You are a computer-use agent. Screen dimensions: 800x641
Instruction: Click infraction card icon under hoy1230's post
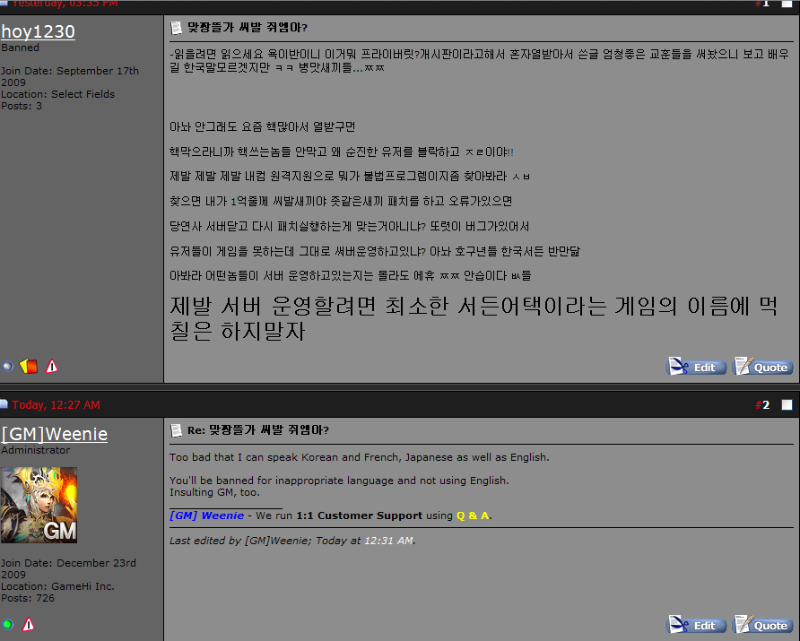click(29, 366)
